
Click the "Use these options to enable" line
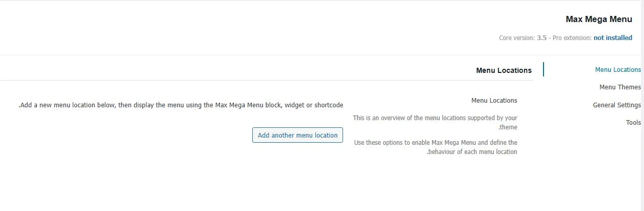(x=435, y=143)
